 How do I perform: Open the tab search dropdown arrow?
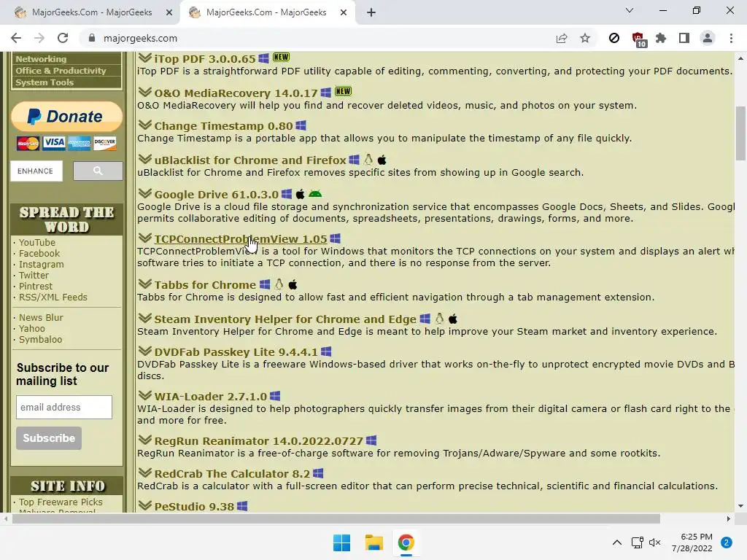(x=630, y=10)
